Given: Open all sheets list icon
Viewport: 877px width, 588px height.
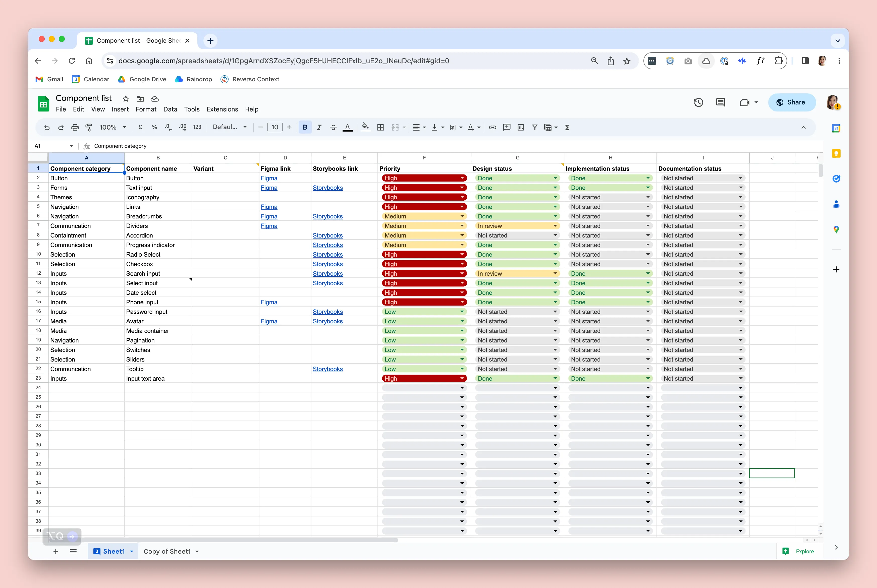Looking at the screenshot, I should click(x=74, y=551).
